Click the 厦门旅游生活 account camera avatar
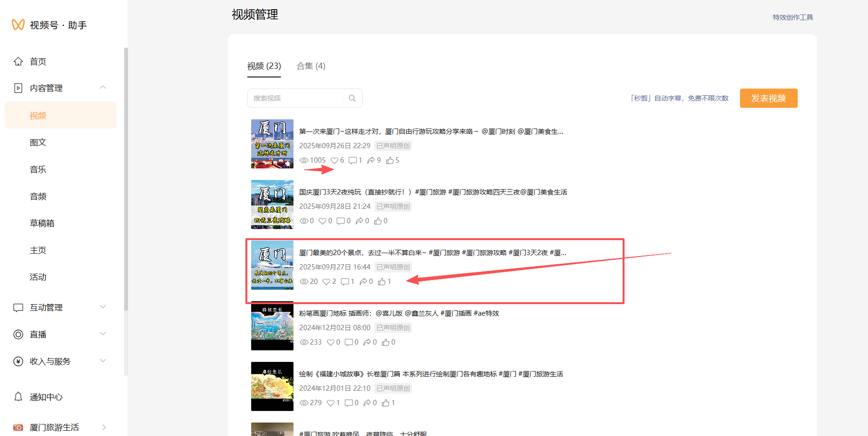The image size is (868, 436). (18, 427)
